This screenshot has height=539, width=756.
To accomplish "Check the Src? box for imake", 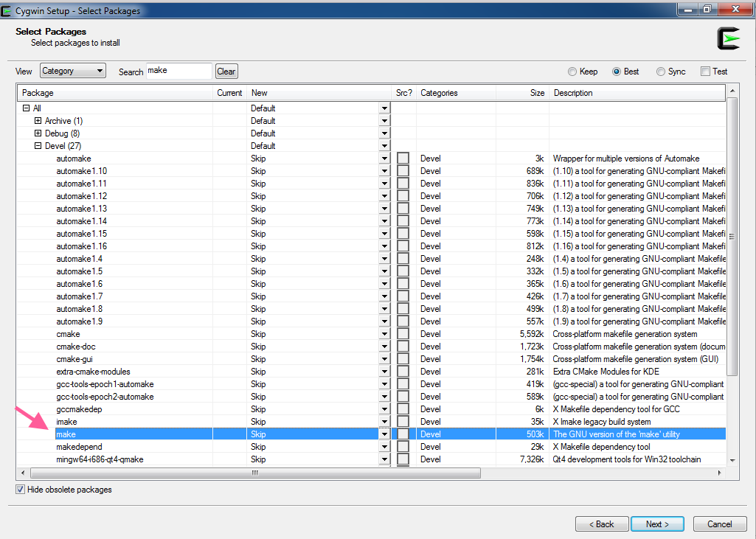I will click(x=403, y=421).
